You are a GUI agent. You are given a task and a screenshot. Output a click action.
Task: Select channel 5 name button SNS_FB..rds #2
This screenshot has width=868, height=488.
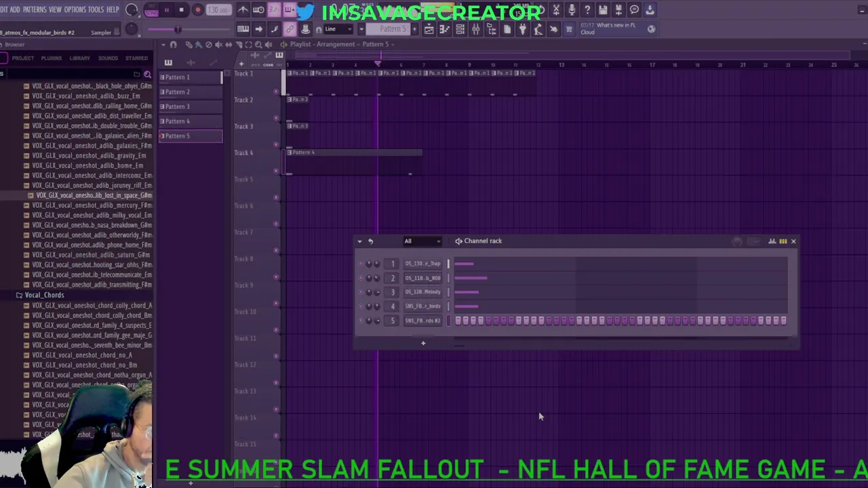click(423, 321)
